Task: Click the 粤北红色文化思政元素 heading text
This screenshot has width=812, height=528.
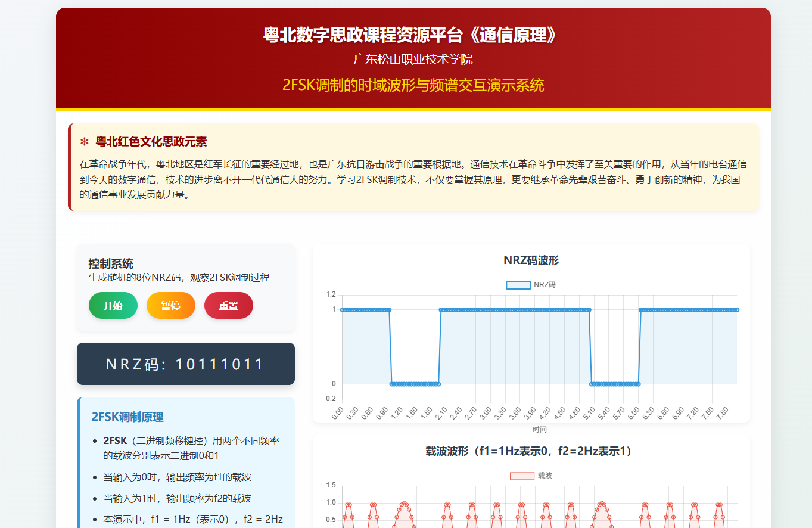Action: 151,142
